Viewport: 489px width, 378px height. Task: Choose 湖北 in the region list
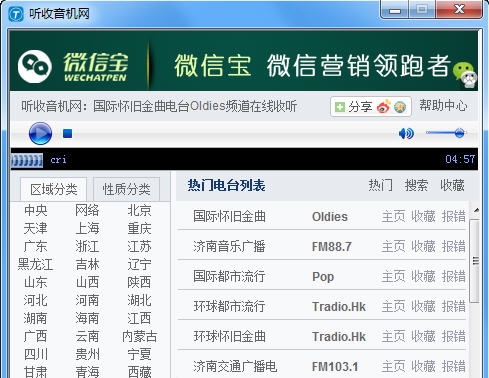[x=139, y=300]
